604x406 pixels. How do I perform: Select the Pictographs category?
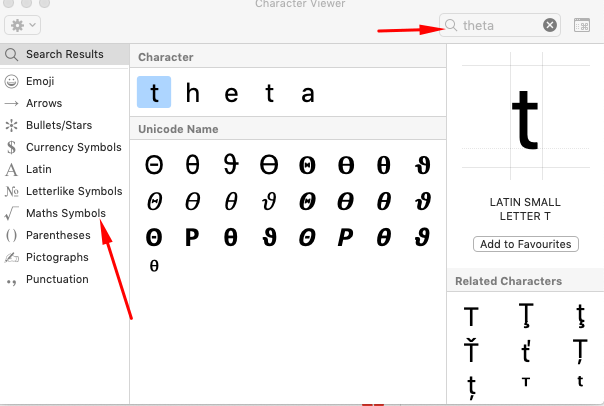(57, 257)
